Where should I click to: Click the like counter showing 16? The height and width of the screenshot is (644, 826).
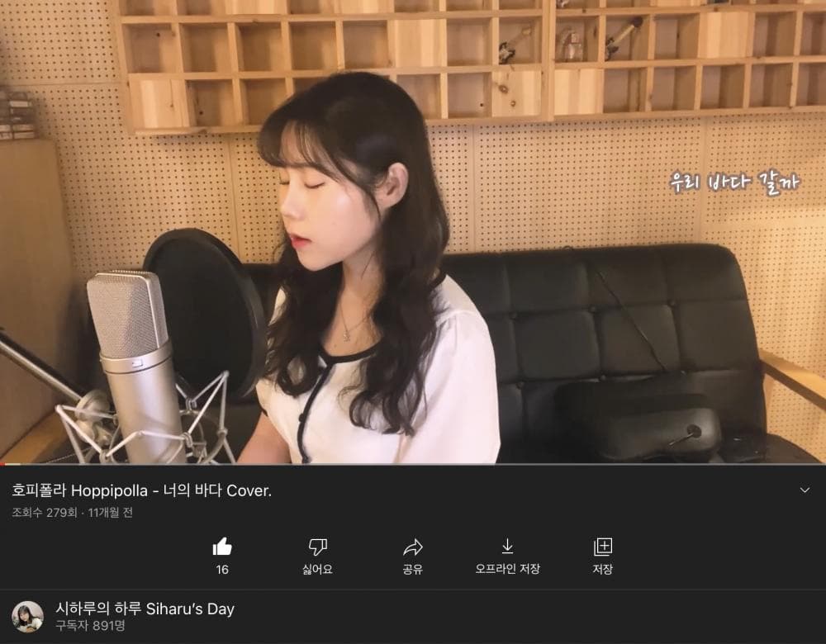coord(221,571)
